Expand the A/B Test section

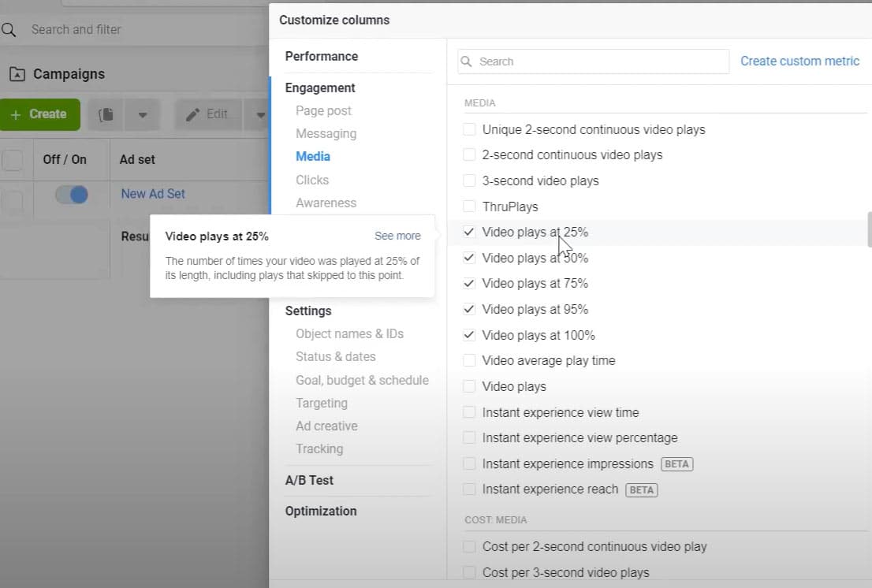(309, 480)
